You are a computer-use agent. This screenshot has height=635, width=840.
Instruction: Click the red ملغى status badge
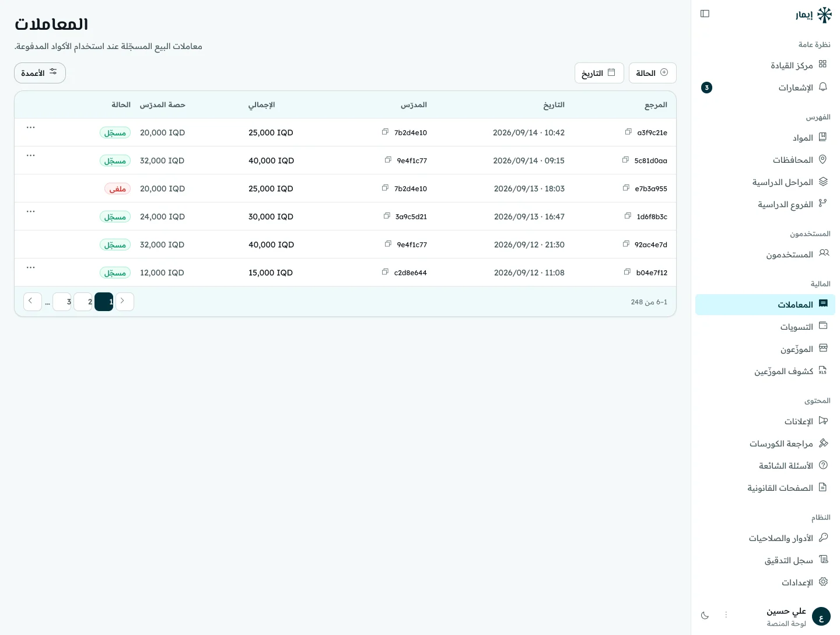(x=117, y=189)
